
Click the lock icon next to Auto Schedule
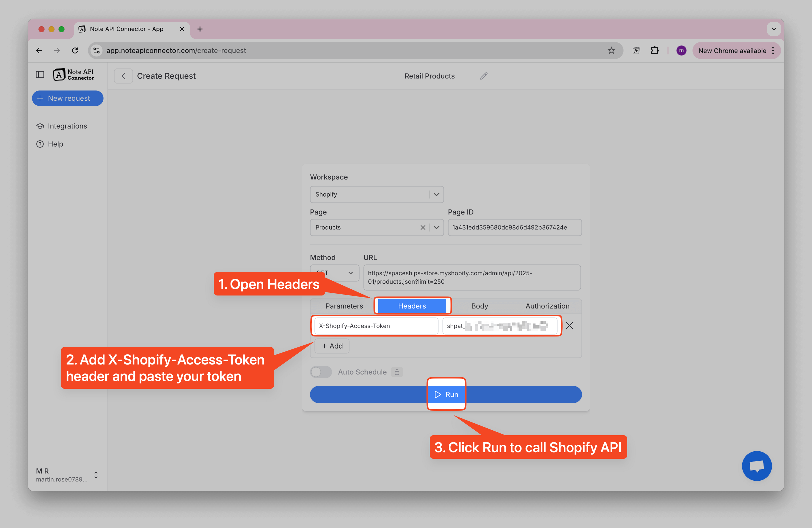pos(397,372)
